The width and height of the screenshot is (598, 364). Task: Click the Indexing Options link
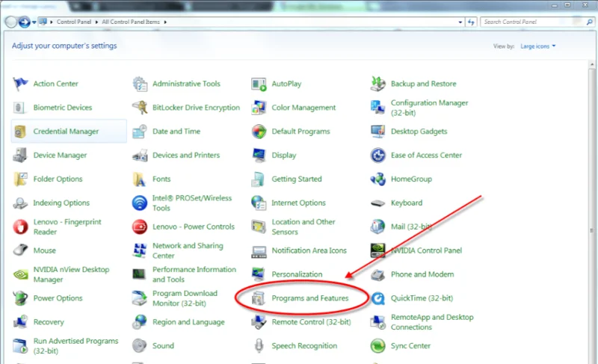point(61,203)
